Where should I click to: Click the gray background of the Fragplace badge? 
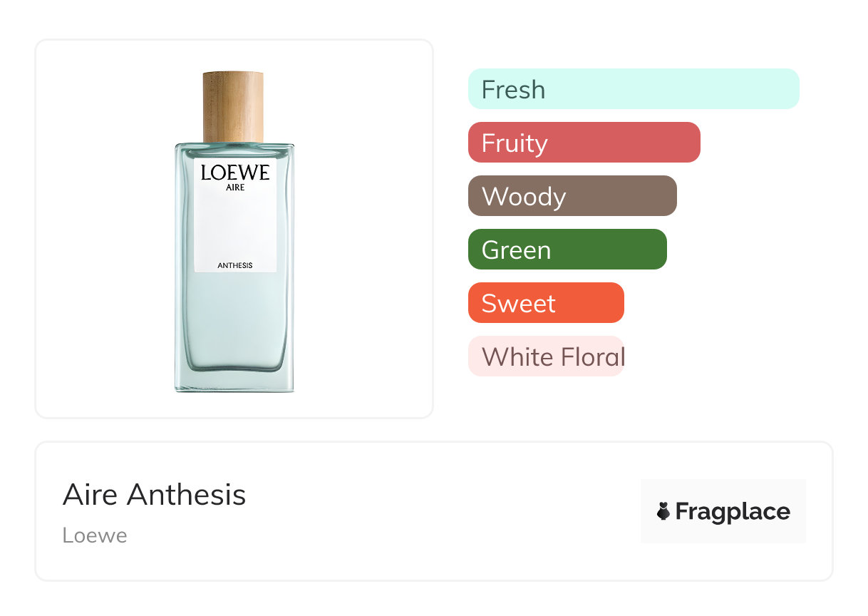[723, 488]
